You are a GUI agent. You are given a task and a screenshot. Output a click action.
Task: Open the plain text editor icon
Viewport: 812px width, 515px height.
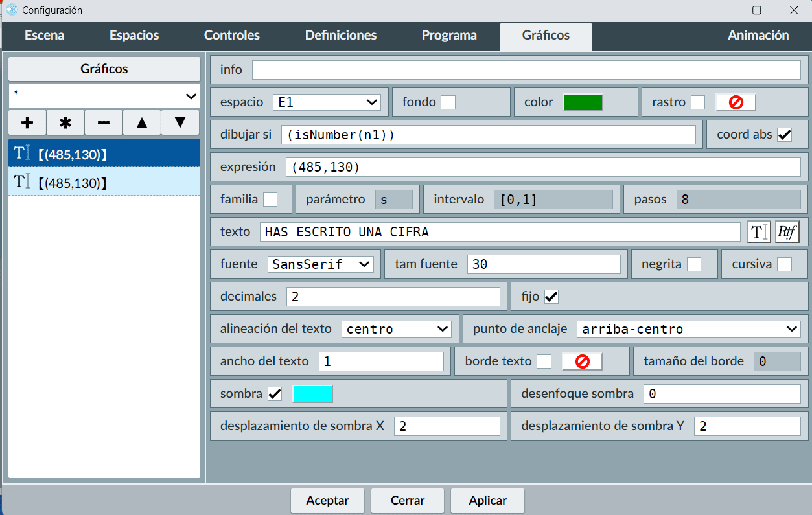tap(759, 232)
